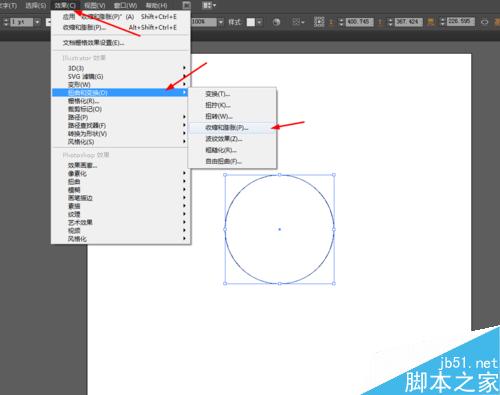500x395 pixels.
Task: Click the 100% opacity field
Action: coord(204,22)
